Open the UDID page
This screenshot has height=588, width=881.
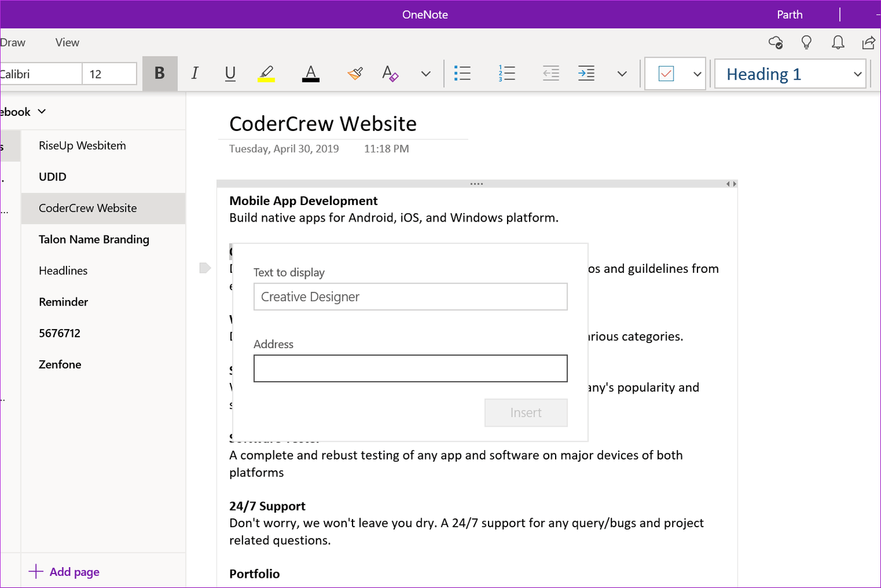tap(103, 177)
